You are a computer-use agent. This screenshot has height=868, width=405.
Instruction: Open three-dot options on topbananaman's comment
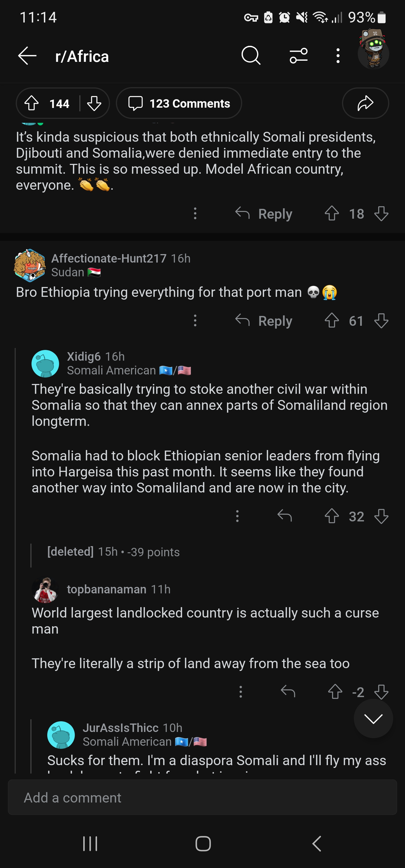[240, 692]
